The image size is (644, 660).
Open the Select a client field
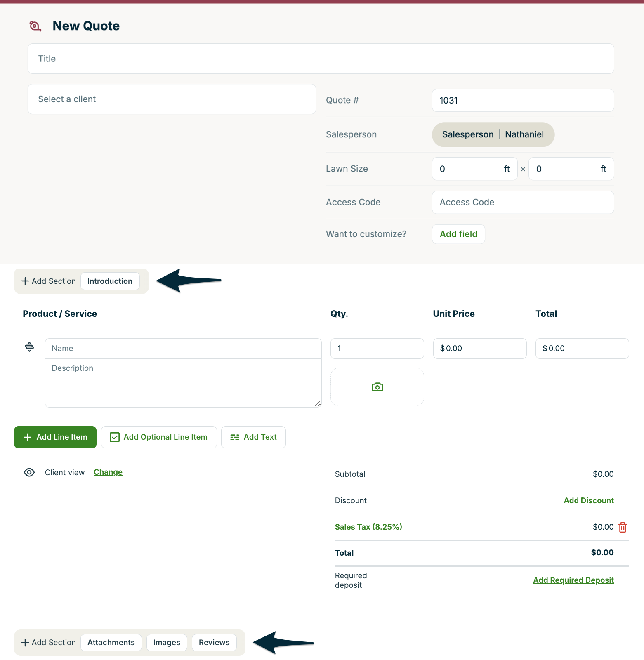point(172,99)
